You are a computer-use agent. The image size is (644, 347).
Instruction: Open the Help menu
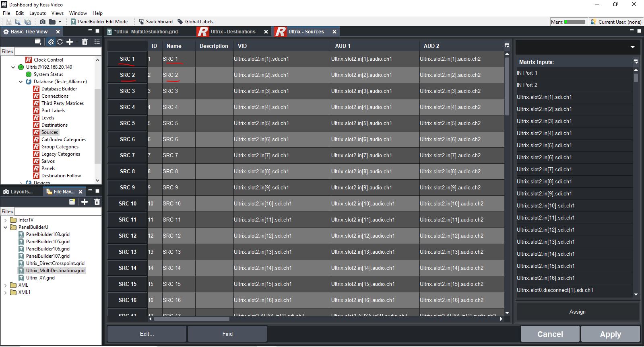(97, 13)
